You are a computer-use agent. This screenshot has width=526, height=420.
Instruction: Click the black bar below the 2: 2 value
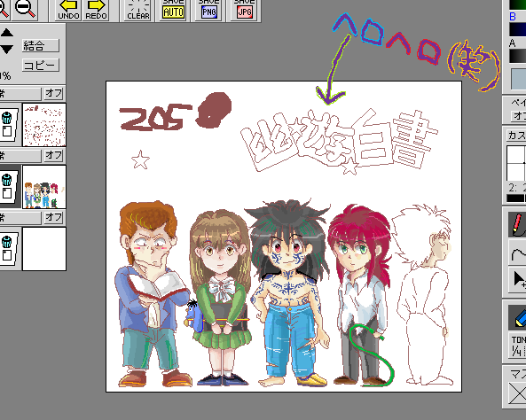click(x=516, y=198)
